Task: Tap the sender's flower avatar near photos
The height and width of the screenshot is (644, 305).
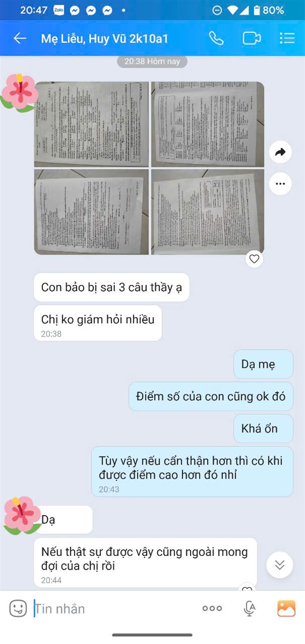Action: tap(19, 92)
